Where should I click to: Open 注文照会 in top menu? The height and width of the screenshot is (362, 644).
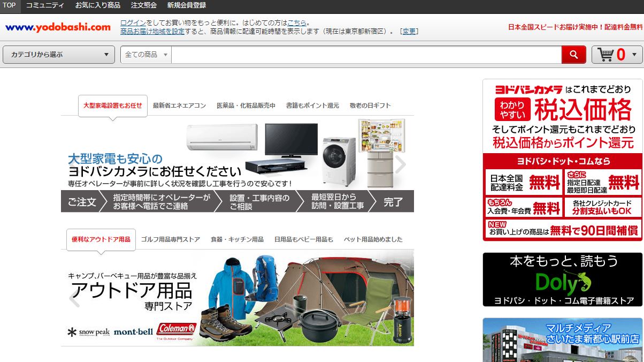pos(144,5)
